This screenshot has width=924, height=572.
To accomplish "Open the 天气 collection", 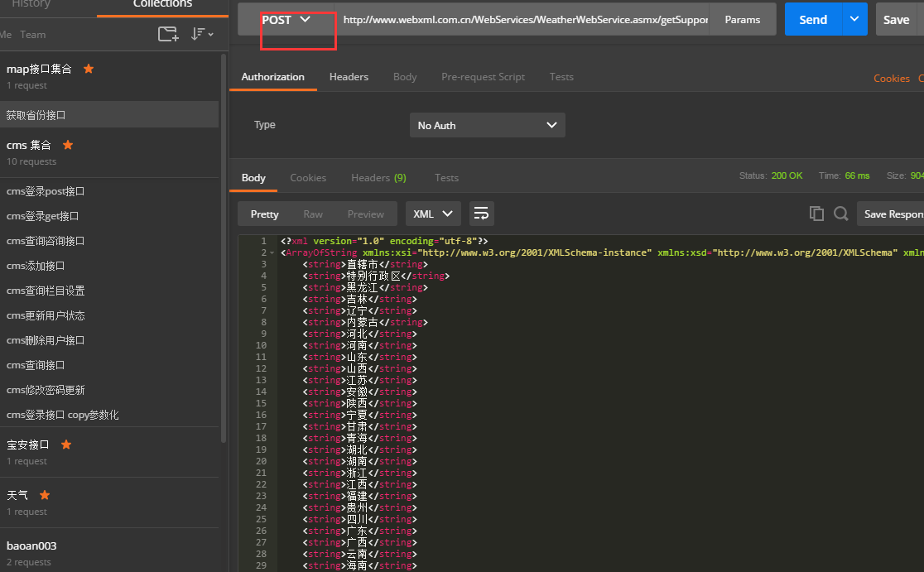I will pyautogui.click(x=17, y=495).
